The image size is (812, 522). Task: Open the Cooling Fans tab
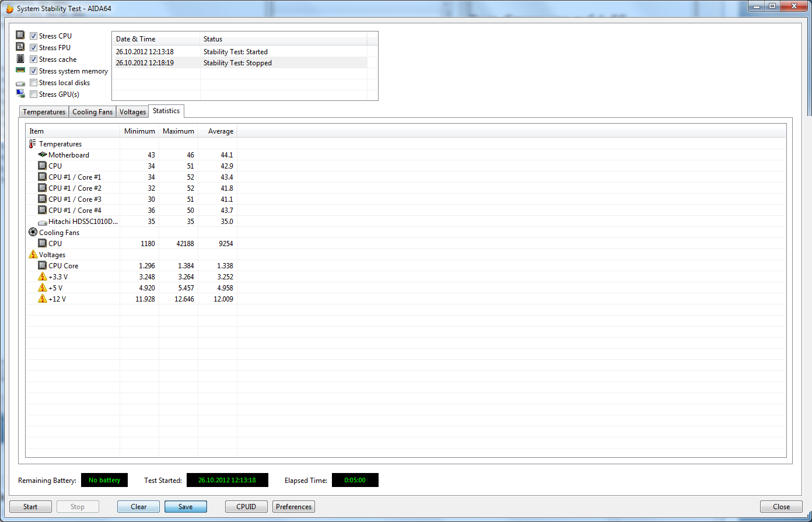[92, 112]
